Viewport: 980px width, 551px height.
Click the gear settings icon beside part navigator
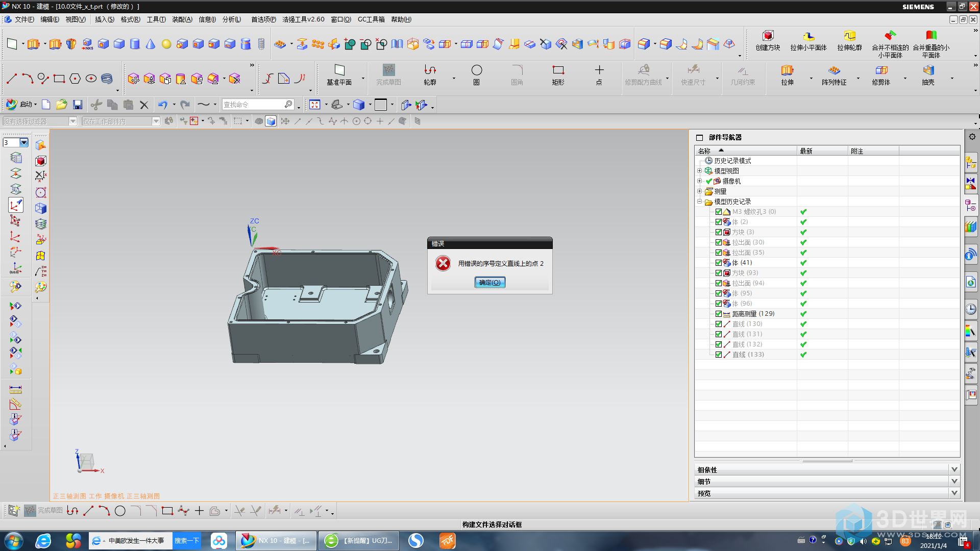tap(972, 137)
